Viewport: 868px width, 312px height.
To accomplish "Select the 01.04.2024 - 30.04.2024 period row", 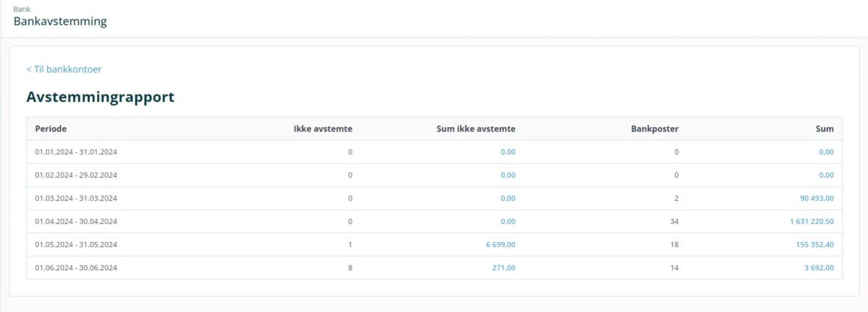I will click(x=76, y=222).
